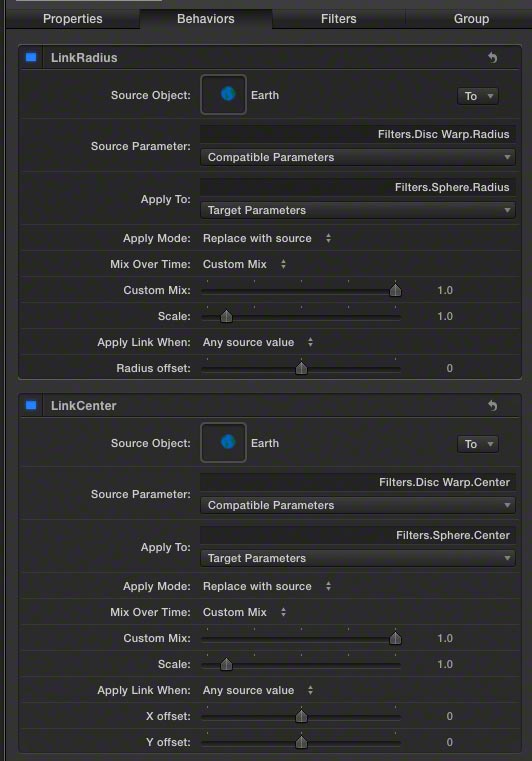Click LinkRadius Custom Mix value 1.0
The image size is (532, 761).
(x=445, y=290)
